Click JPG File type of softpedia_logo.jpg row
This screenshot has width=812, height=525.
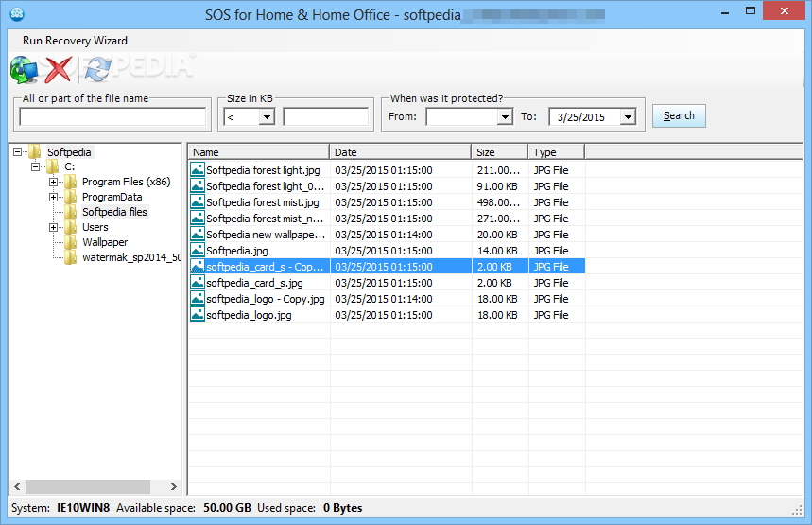tap(551, 315)
